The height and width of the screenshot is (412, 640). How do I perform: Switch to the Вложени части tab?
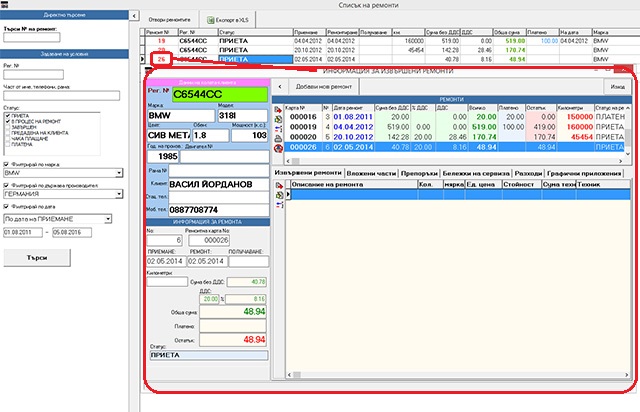click(x=371, y=174)
